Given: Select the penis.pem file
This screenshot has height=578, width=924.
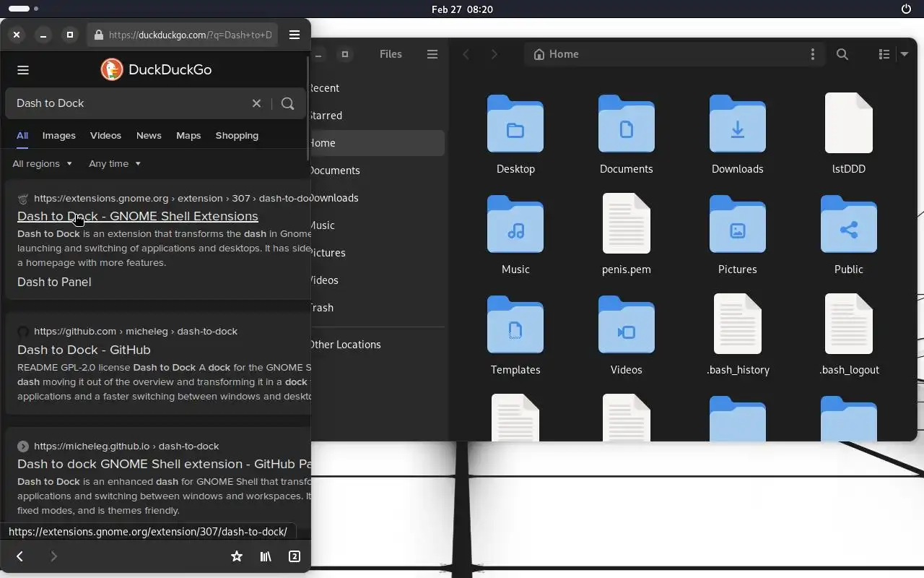Looking at the screenshot, I should 627,236.
